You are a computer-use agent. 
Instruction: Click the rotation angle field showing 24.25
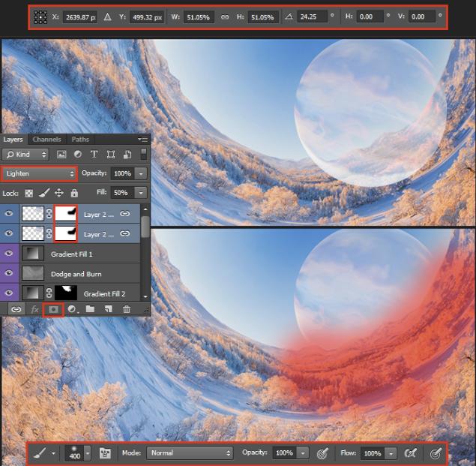point(312,17)
